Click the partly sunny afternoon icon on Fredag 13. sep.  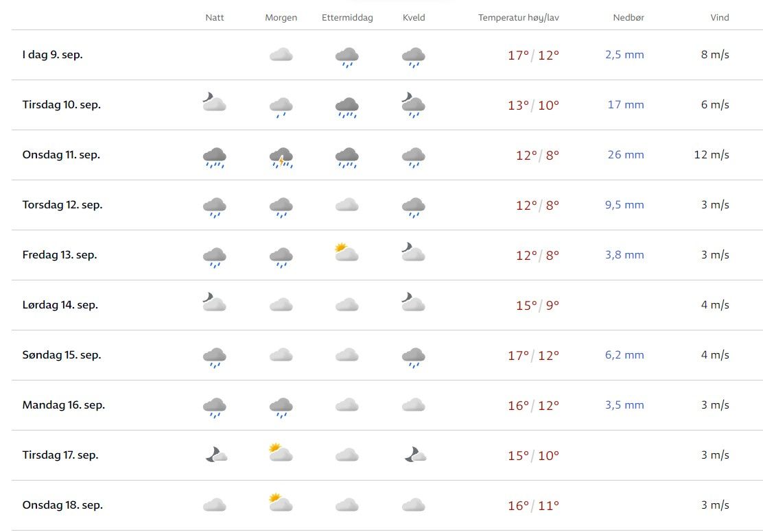(347, 253)
